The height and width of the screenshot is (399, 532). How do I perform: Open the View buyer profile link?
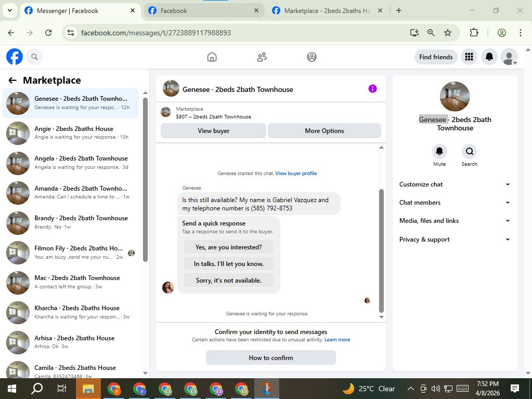click(x=296, y=173)
